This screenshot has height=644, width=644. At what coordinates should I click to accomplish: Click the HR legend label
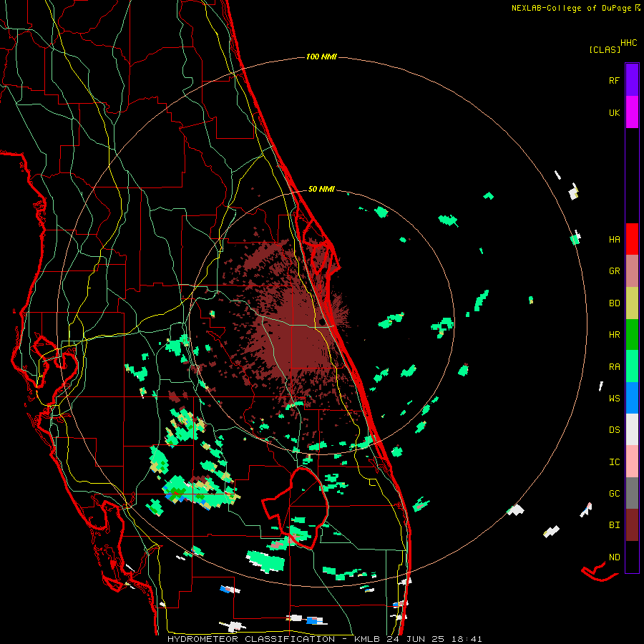[x=615, y=335]
